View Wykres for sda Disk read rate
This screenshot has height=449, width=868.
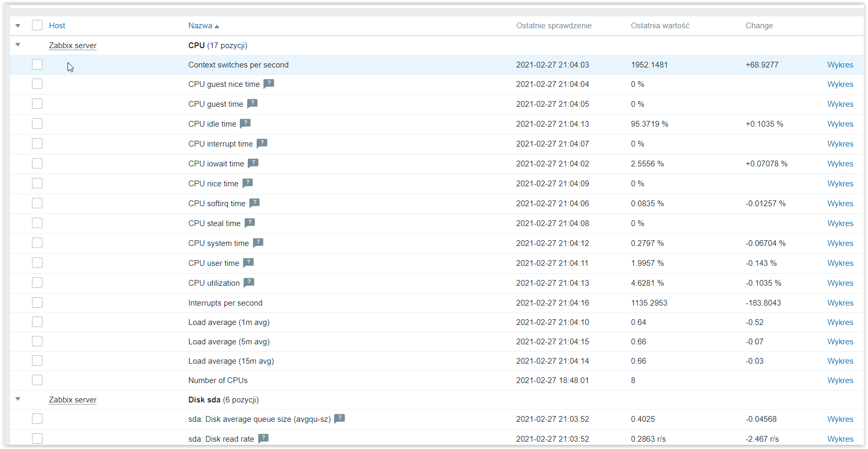(840, 439)
